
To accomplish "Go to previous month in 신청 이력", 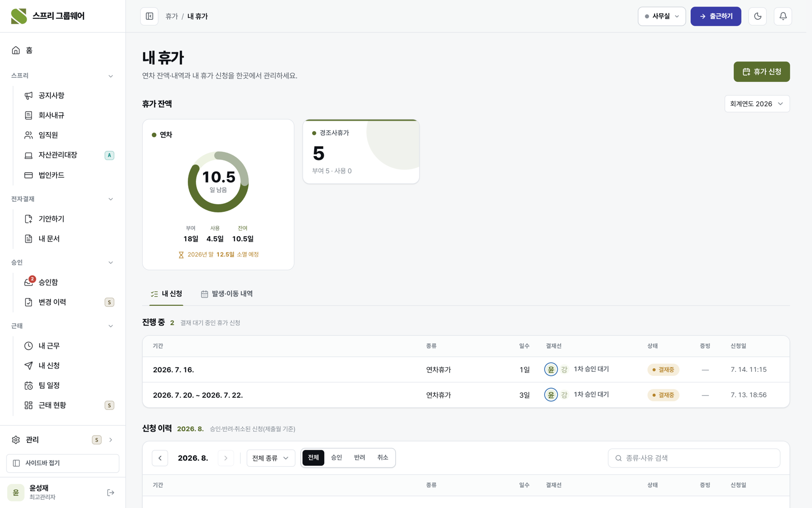I will (160, 458).
